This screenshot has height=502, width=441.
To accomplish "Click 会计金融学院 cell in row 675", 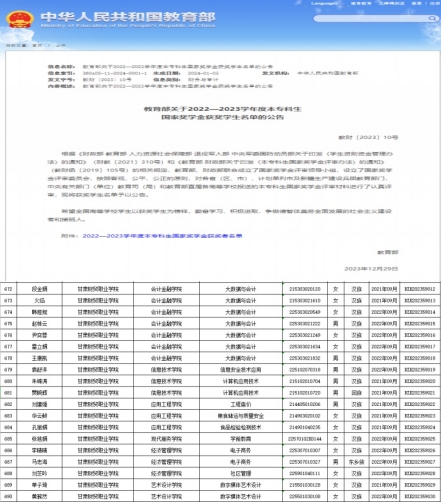I will (166, 324).
